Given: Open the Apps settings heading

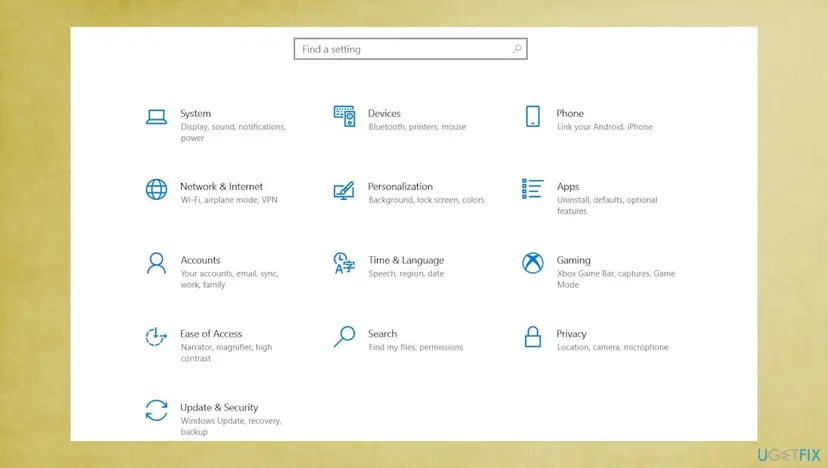Looking at the screenshot, I should [x=568, y=186].
